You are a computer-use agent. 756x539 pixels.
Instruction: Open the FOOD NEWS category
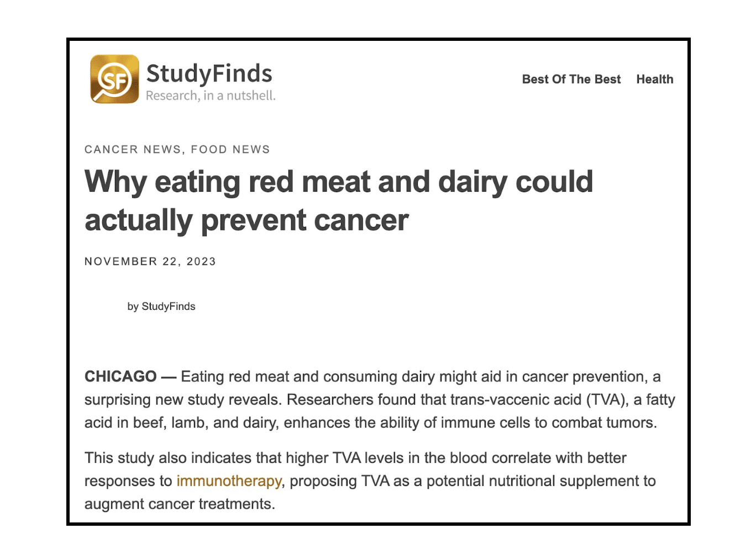click(x=230, y=149)
